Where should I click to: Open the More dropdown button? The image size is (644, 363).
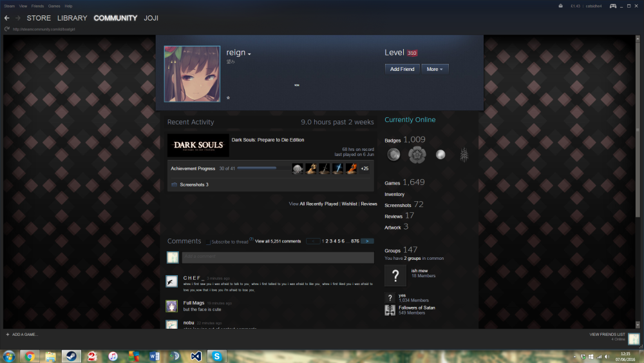[x=435, y=69]
